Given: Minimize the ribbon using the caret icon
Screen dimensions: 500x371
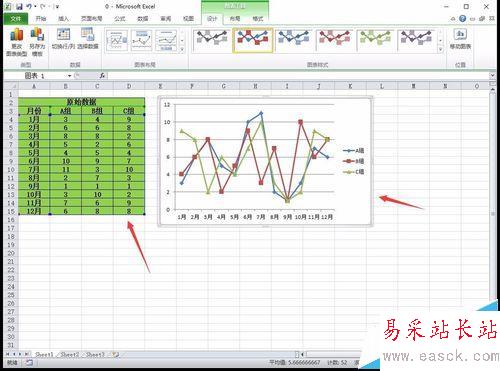Looking at the screenshot, I should 453,19.
